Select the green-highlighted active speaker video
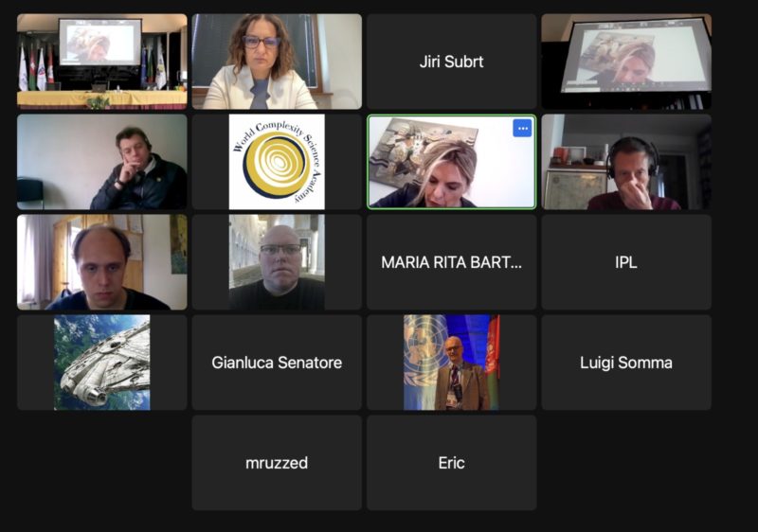 click(x=452, y=162)
